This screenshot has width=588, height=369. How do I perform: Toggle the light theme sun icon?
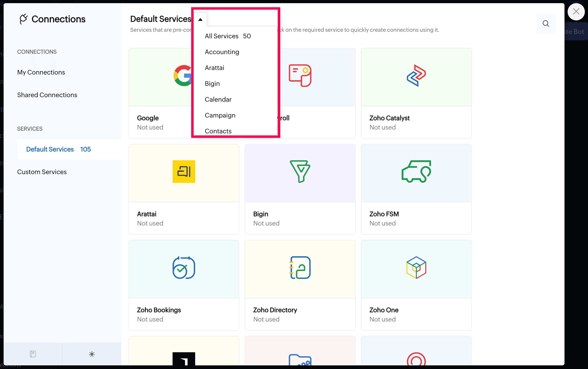pos(92,354)
